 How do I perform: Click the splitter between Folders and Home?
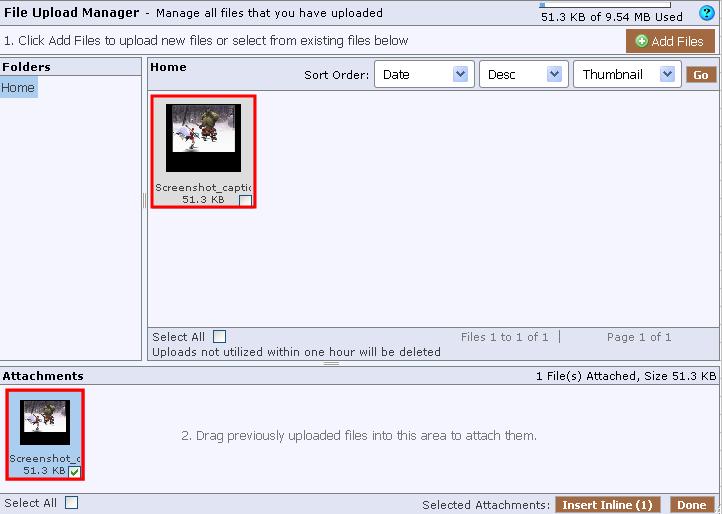coord(144,200)
